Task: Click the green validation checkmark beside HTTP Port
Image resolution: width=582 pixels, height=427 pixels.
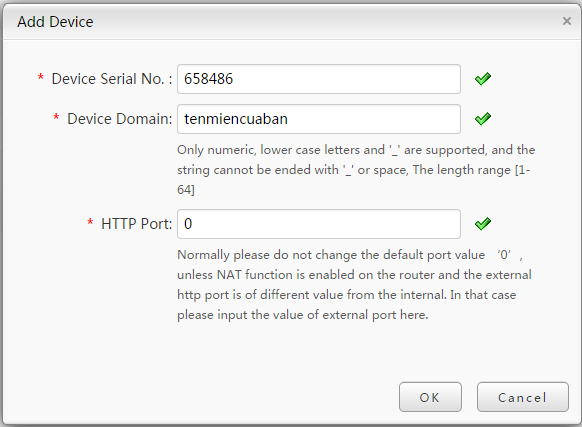Action: pyautogui.click(x=483, y=224)
